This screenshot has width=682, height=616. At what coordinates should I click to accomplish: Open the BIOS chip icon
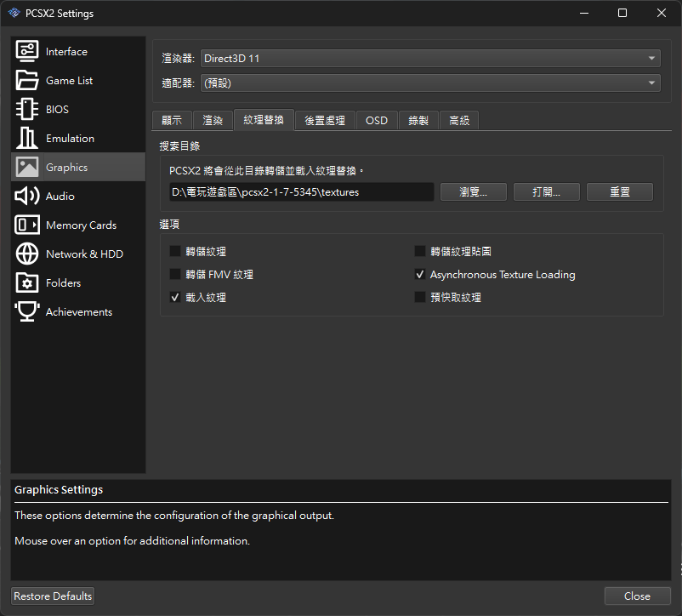(x=27, y=110)
